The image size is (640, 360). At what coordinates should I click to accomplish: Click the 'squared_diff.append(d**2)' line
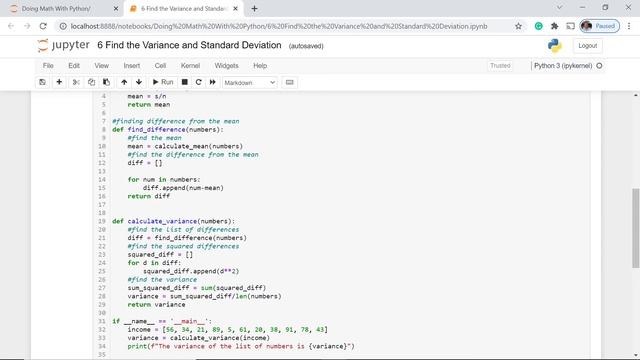coord(191,271)
